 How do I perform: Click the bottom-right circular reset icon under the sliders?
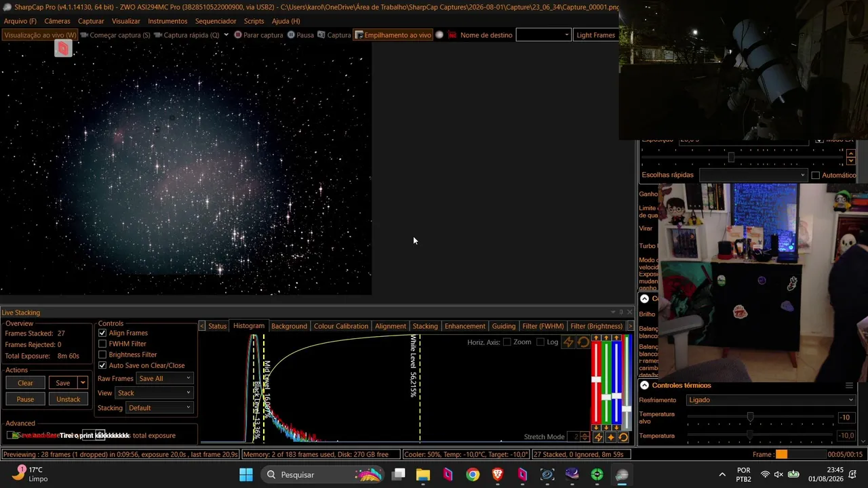coord(623,437)
